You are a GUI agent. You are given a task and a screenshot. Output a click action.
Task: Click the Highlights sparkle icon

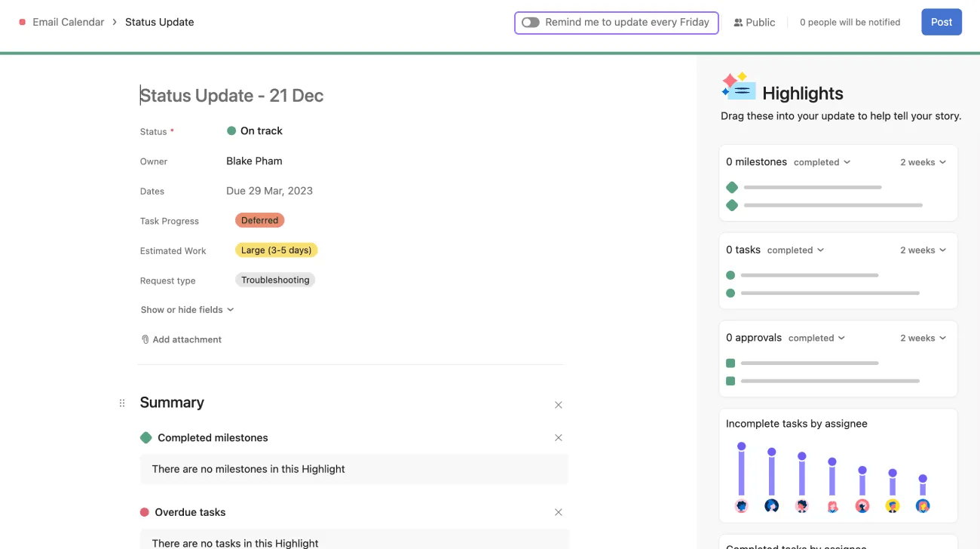click(x=738, y=86)
